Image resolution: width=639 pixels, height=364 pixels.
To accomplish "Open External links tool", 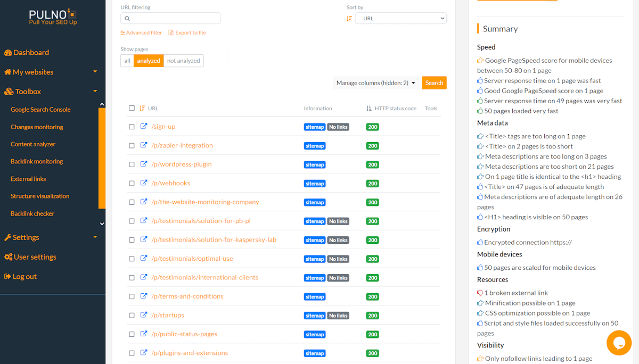I will (28, 179).
